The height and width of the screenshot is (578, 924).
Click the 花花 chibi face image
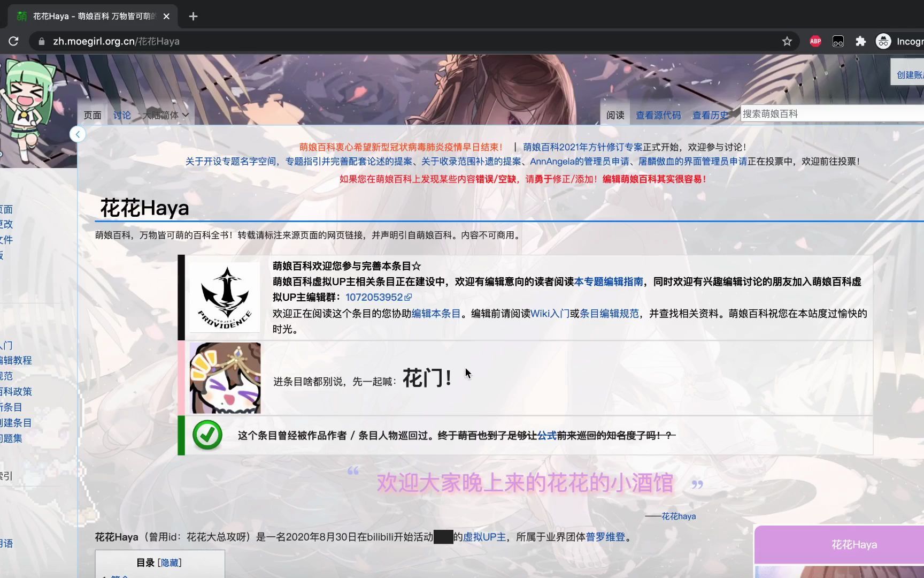pos(225,378)
